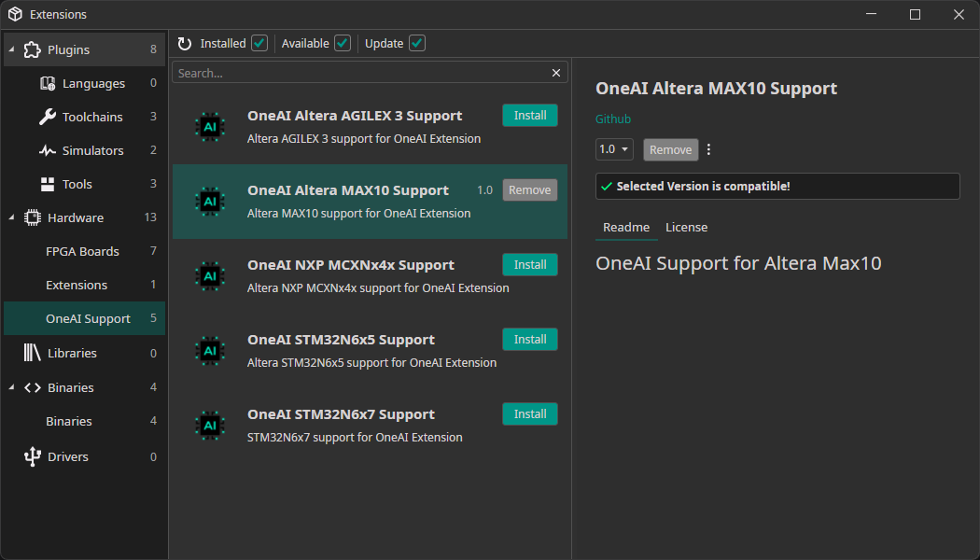Click the refresh icon in the toolbar
The image size is (980, 560).
185,44
